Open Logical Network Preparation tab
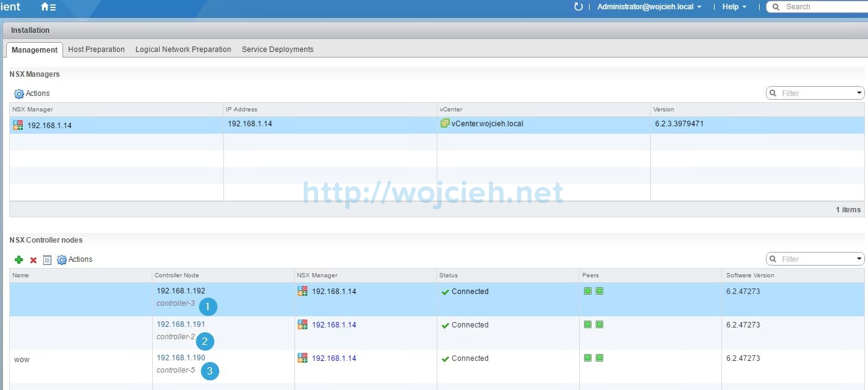 (x=183, y=50)
